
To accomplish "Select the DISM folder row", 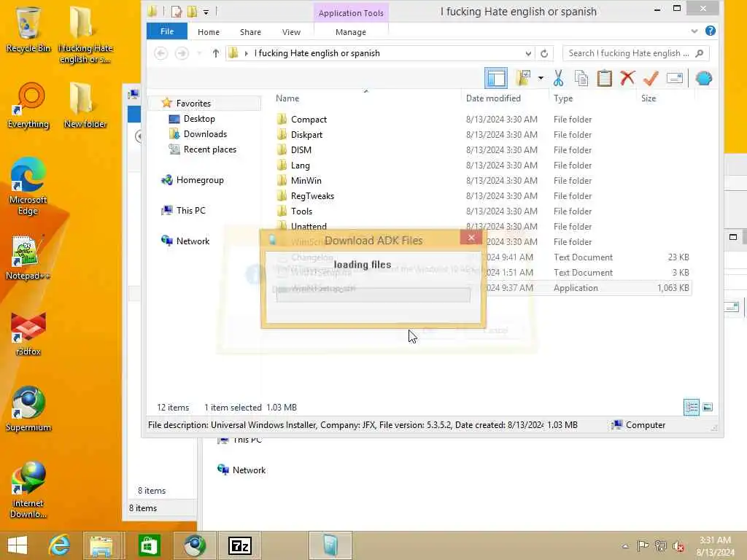I will click(483, 150).
